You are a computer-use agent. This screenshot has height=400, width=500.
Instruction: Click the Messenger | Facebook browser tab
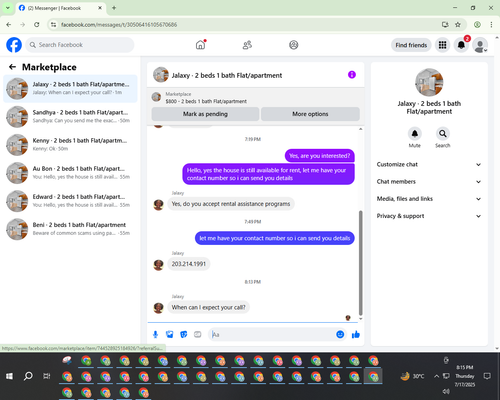[x=60, y=8]
